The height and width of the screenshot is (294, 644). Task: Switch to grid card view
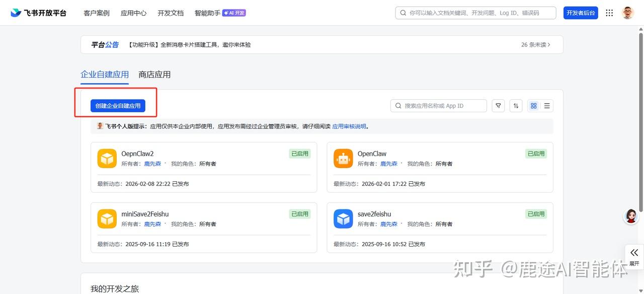tap(534, 106)
